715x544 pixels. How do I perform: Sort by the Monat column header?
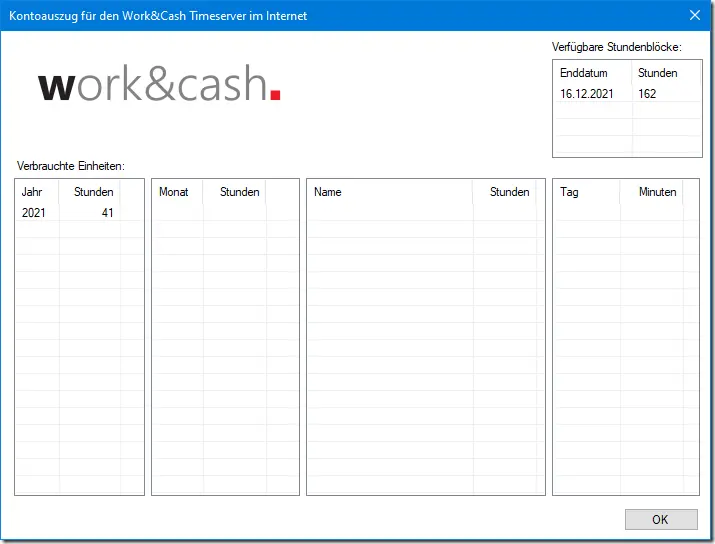178,192
